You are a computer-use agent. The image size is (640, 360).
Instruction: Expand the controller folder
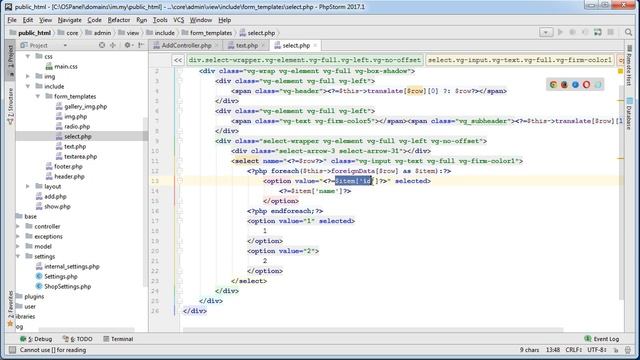[x=18, y=227]
